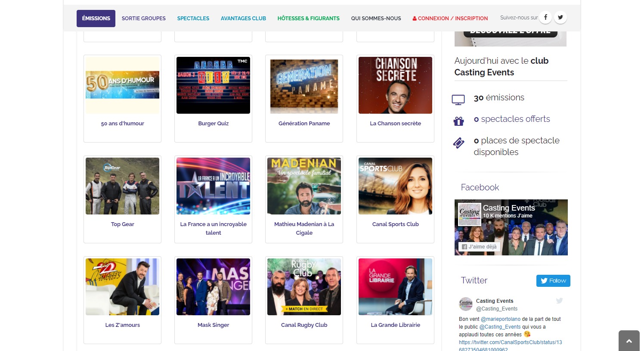
Task: Open the Twitter social icon in header
Action: pyautogui.click(x=560, y=17)
